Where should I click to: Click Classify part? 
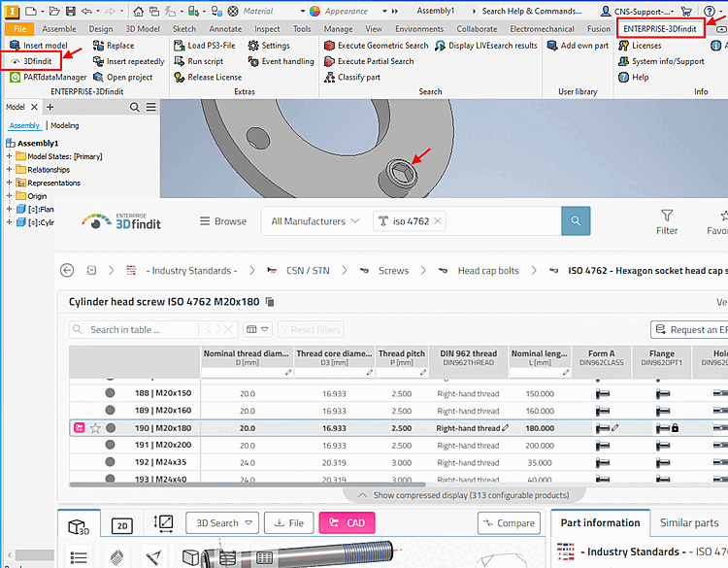coord(352,77)
